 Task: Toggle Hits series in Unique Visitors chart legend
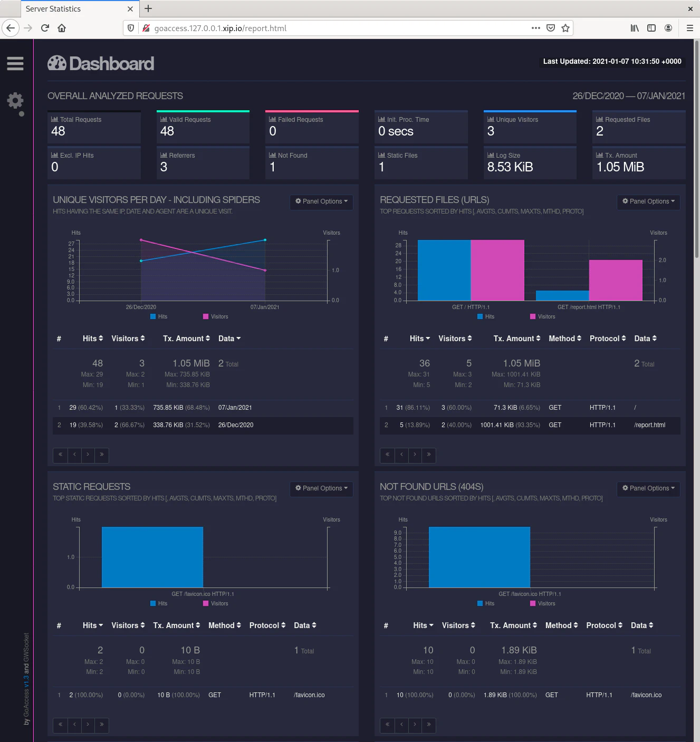159,316
